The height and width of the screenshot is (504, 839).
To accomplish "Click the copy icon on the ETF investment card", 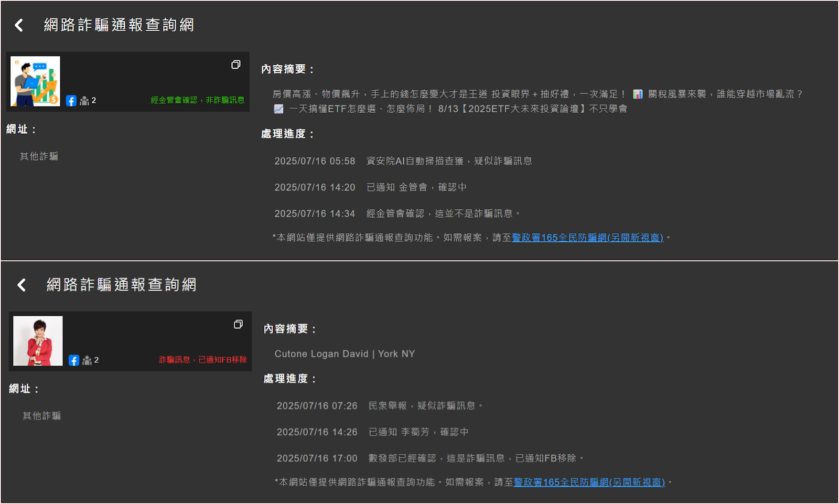I will pyautogui.click(x=236, y=65).
